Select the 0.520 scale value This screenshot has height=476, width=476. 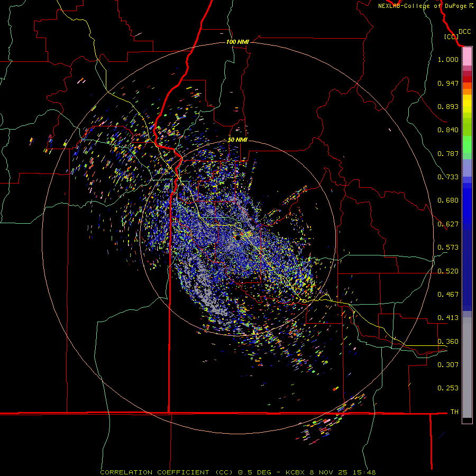point(448,271)
